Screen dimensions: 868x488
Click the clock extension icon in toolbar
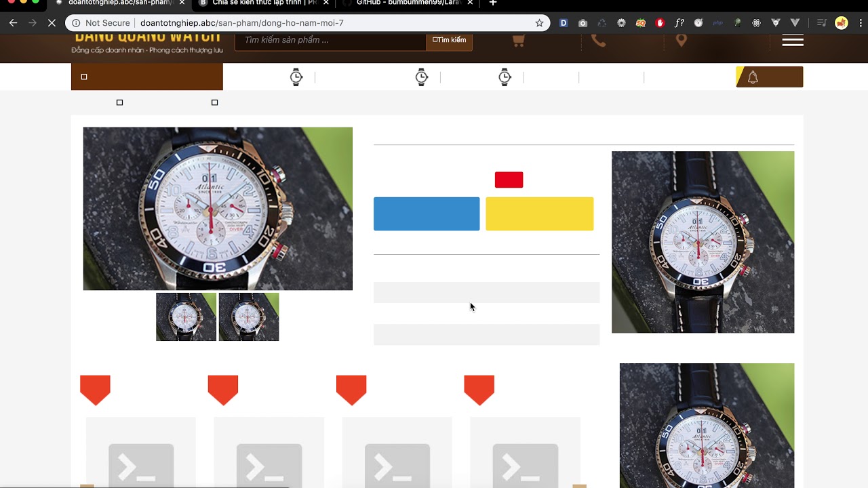point(698,23)
